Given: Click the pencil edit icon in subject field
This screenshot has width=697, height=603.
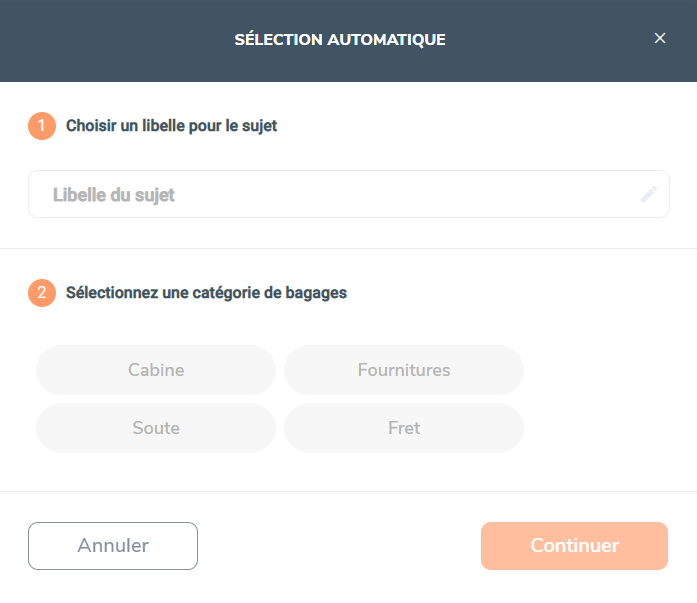Looking at the screenshot, I should [x=649, y=194].
